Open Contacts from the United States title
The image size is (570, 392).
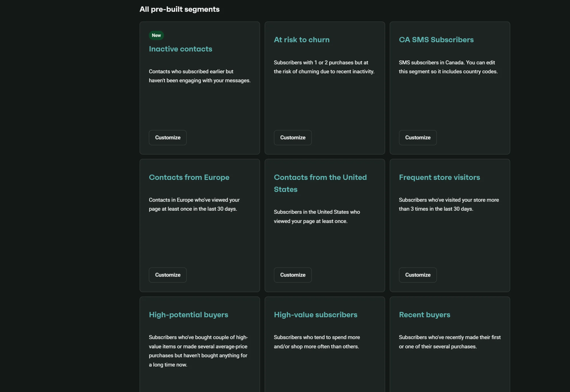coord(320,183)
